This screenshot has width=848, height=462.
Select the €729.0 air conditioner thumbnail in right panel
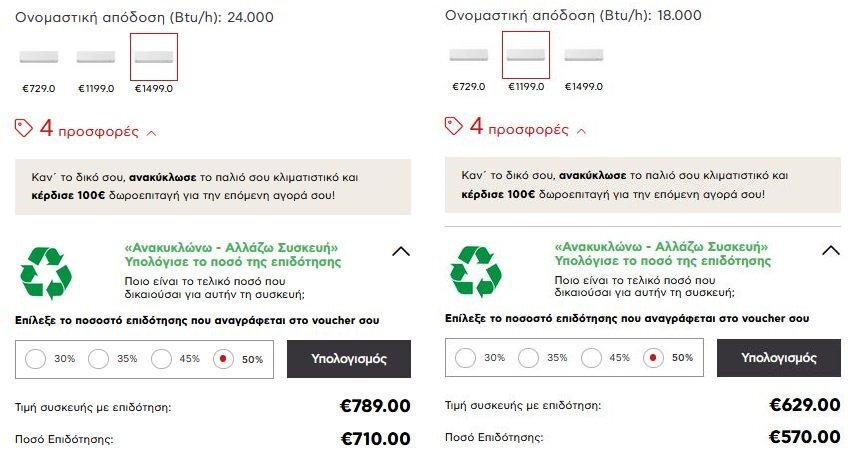pos(469,55)
